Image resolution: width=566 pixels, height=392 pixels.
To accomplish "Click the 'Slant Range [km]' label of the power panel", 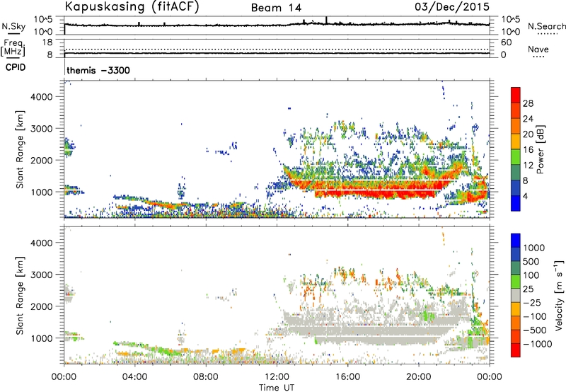I will tap(20, 149).
